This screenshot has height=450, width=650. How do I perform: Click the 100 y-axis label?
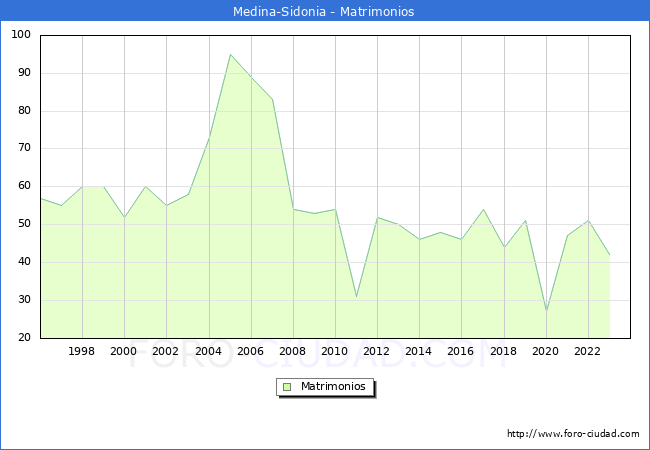pos(21,35)
